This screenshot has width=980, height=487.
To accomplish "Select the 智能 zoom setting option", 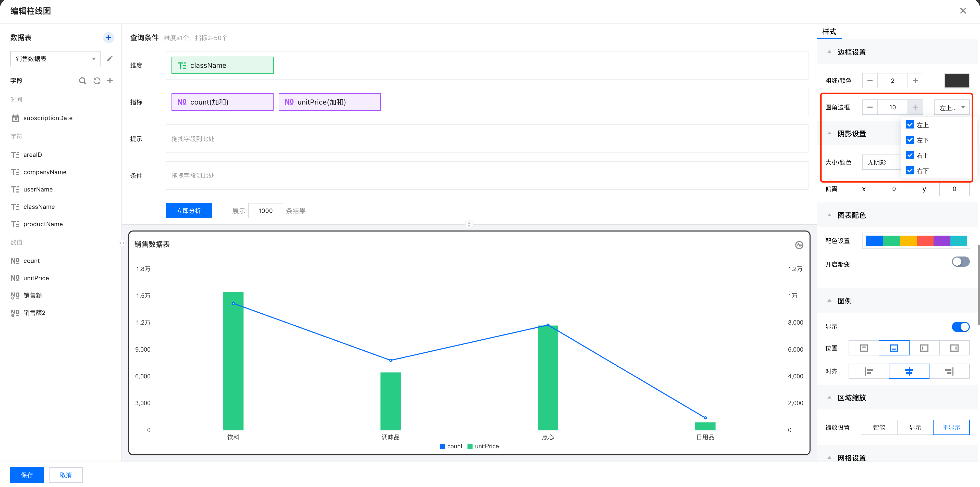I will click(x=879, y=428).
